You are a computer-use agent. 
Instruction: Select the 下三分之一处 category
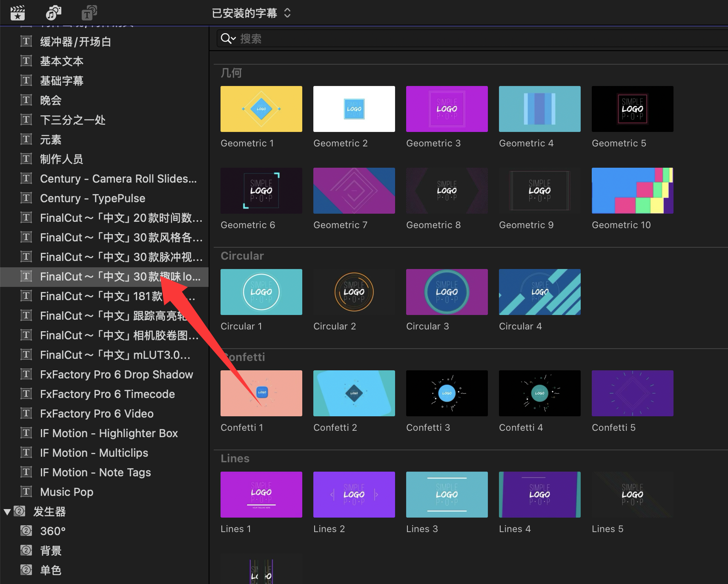click(x=72, y=120)
